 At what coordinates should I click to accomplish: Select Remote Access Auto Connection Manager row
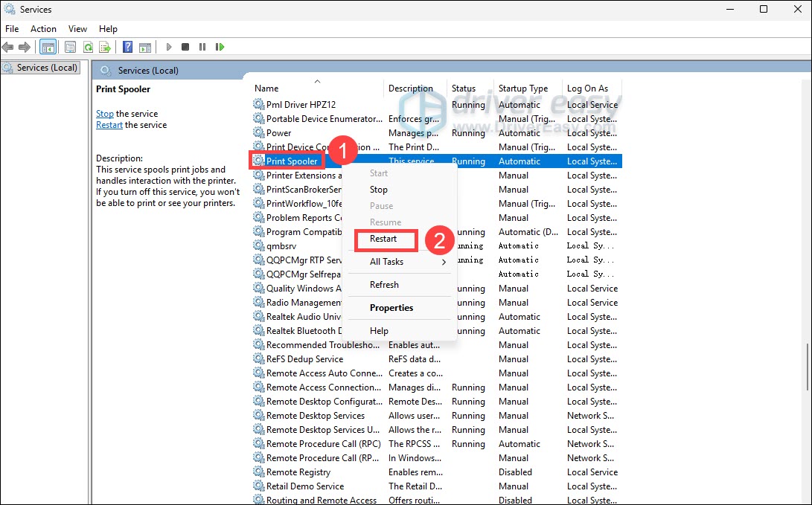[x=437, y=373]
